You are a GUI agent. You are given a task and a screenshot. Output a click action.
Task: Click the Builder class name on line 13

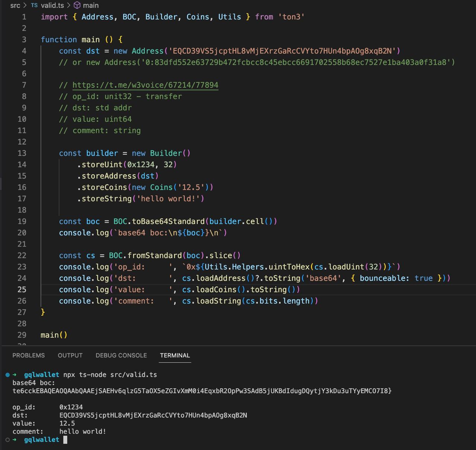click(x=166, y=154)
